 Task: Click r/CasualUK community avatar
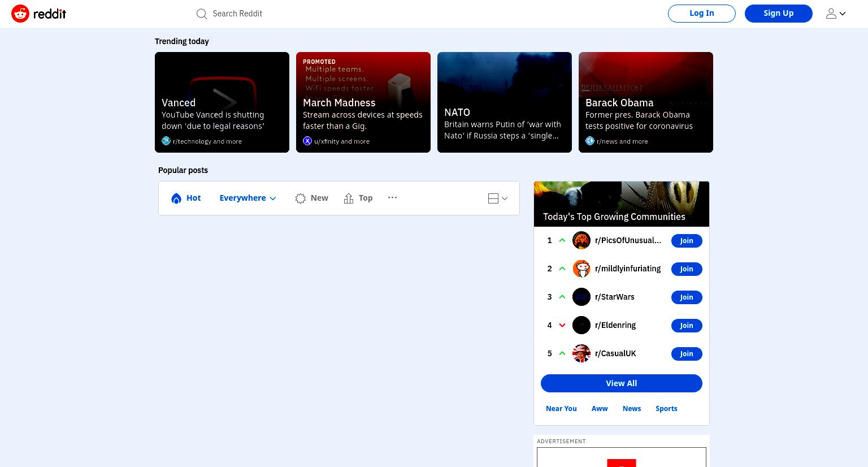pos(581,353)
